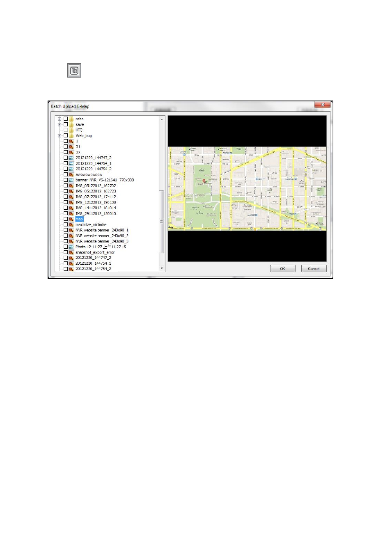The height and width of the screenshot is (554, 392).
Task: Select file name 'NVR website banner_240x90_3'
Action: tap(102, 241)
